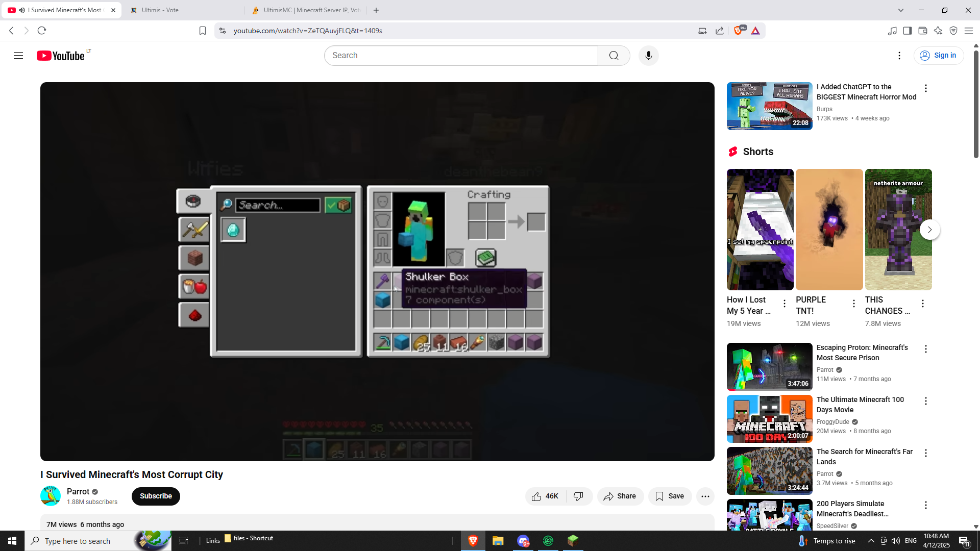Open options for ChatGPT Horror Mod video
980x551 pixels.
(x=925, y=88)
